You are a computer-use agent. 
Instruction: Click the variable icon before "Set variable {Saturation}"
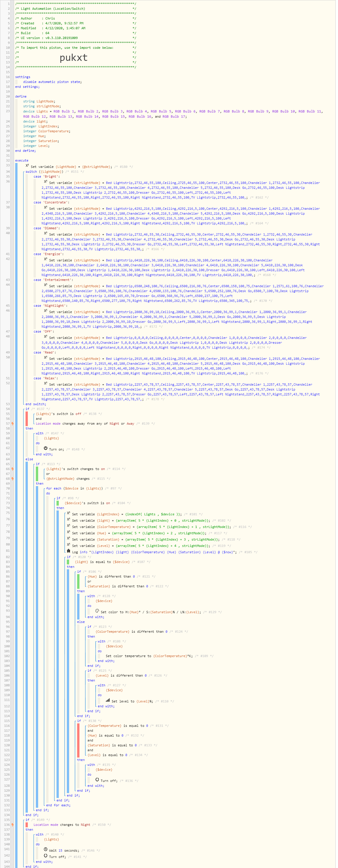(x=68, y=538)
